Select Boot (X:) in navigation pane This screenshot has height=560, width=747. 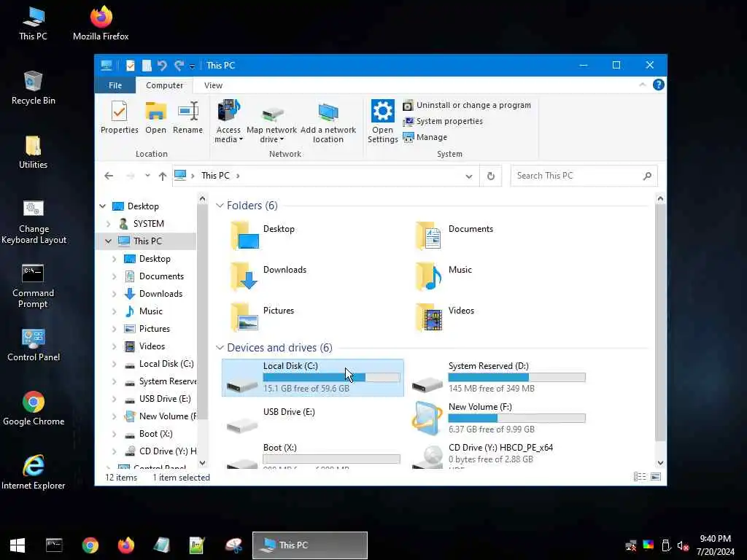pos(155,434)
